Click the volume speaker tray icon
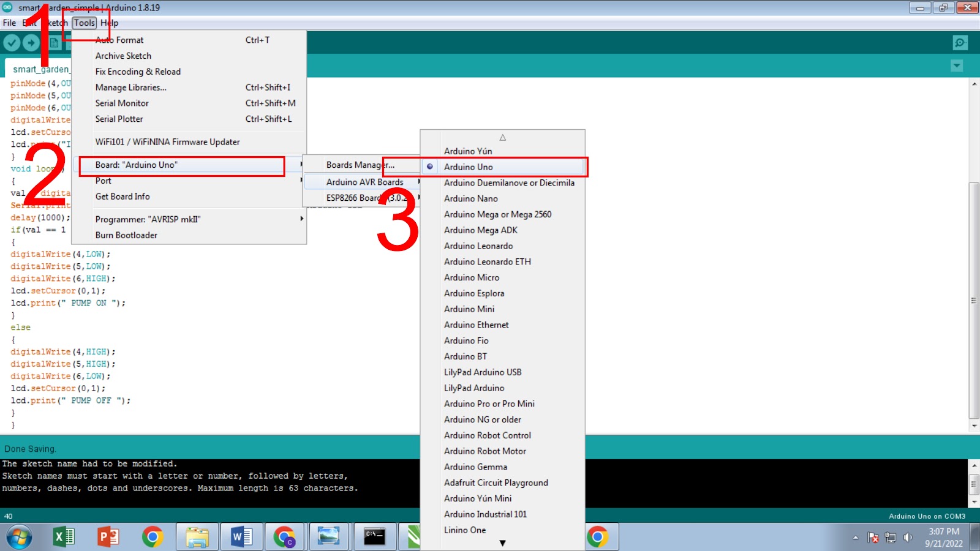 pyautogui.click(x=908, y=538)
